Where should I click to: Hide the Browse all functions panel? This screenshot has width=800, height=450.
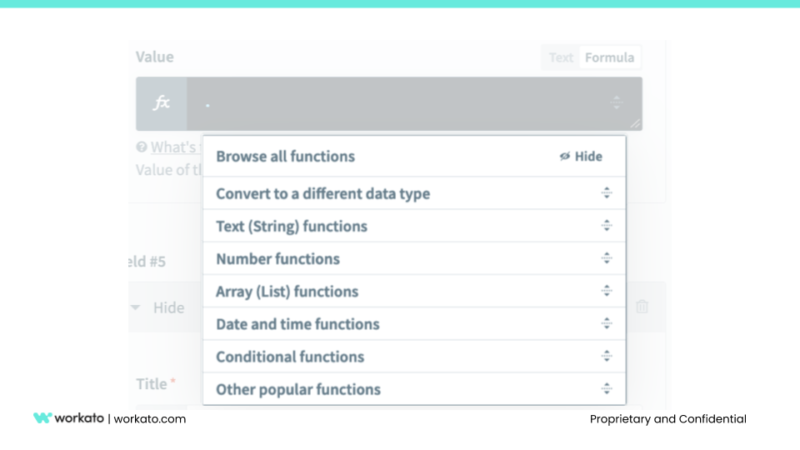tap(581, 156)
